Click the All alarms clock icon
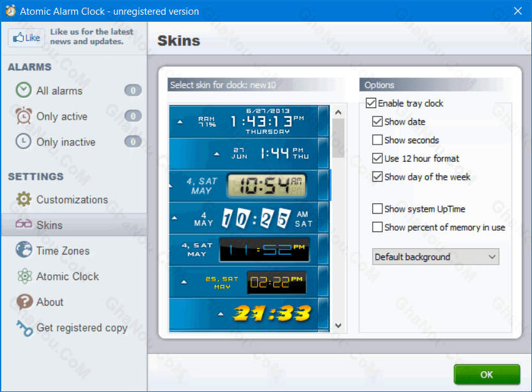This screenshot has height=392, width=532. pyautogui.click(x=24, y=90)
